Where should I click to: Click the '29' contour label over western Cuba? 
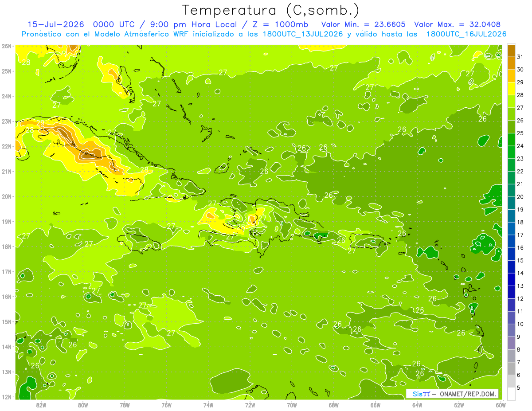click(40, 123)
